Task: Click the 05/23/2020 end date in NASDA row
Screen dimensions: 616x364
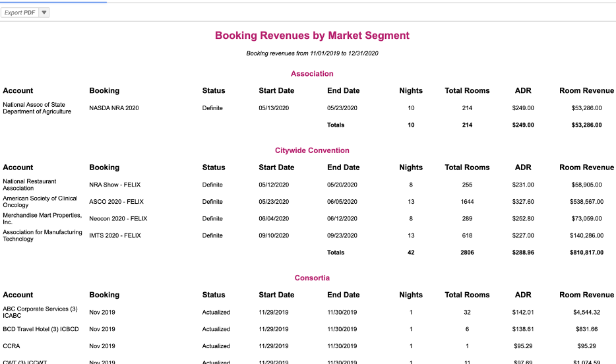Action: [x=342, y=108]
